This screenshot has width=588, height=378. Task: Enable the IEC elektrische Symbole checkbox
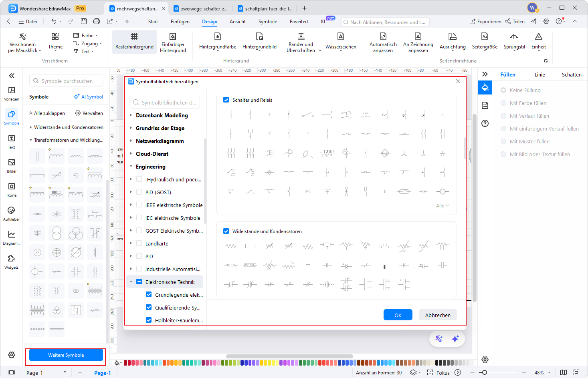click(139, 218)
